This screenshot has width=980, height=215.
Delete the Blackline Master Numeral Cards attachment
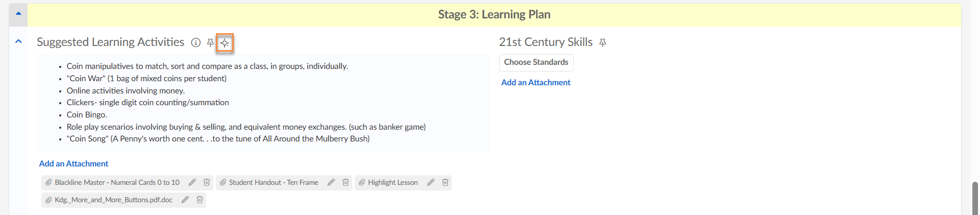tap(207, 182)
